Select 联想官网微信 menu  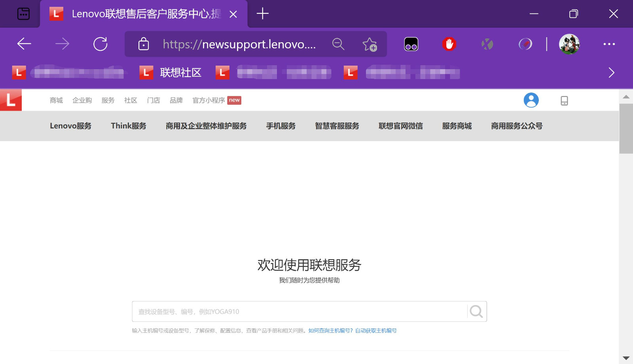pos(401,126)
